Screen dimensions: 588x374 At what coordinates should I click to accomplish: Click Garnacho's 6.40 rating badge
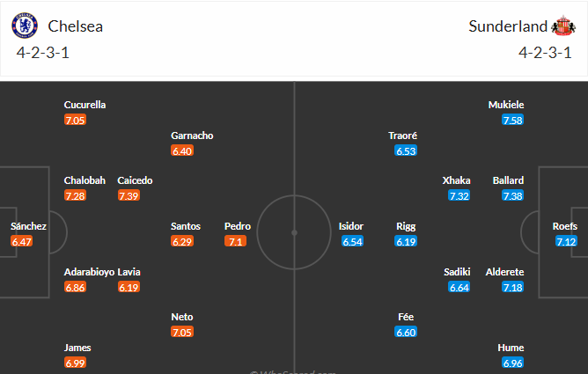pos(182,150)
